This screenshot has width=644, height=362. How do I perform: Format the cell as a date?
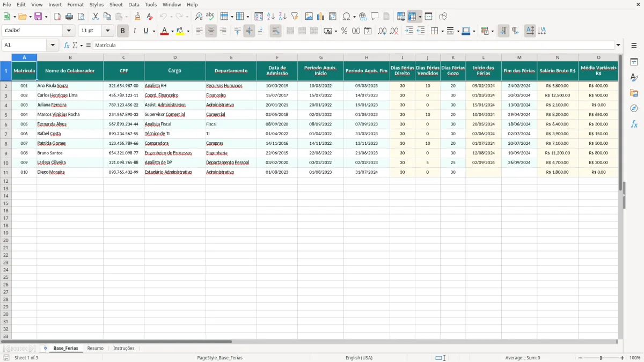(x=368, y=31)
